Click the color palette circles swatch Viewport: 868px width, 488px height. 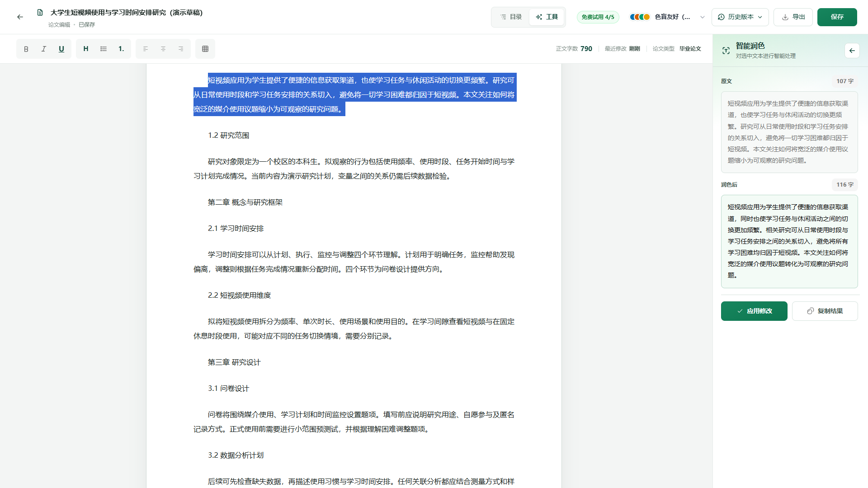640,17
